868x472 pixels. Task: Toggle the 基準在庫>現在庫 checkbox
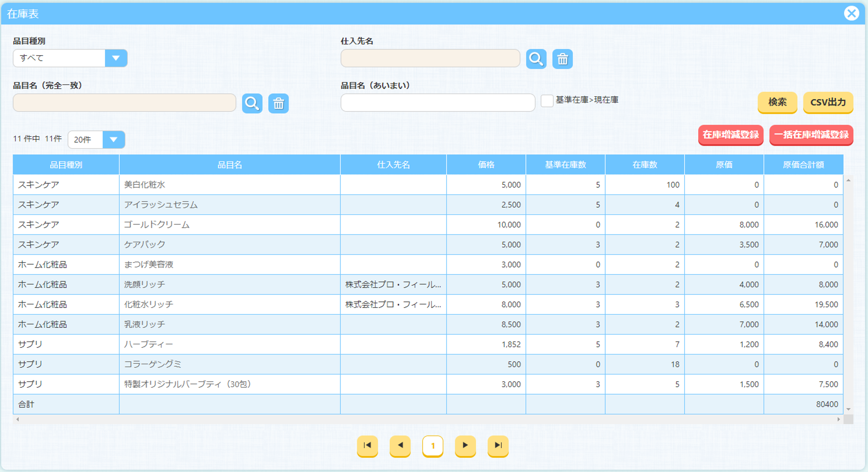point(547,101)
